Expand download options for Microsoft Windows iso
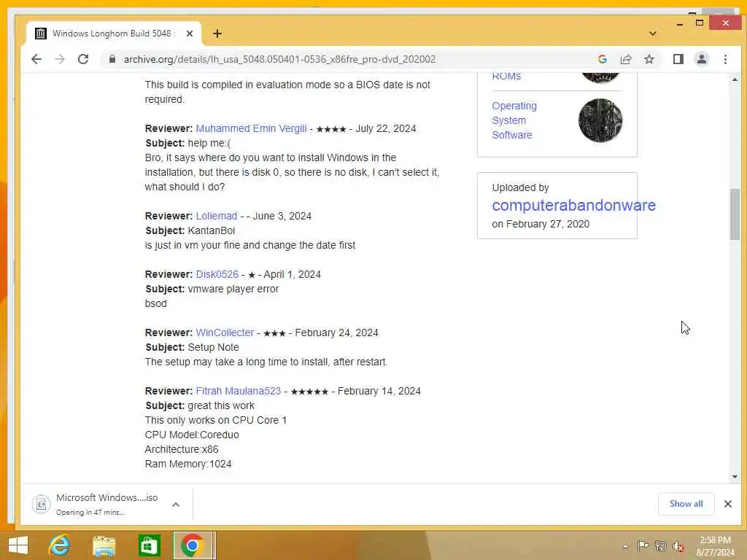Screen dimensions: 747x560 (176, 505)
